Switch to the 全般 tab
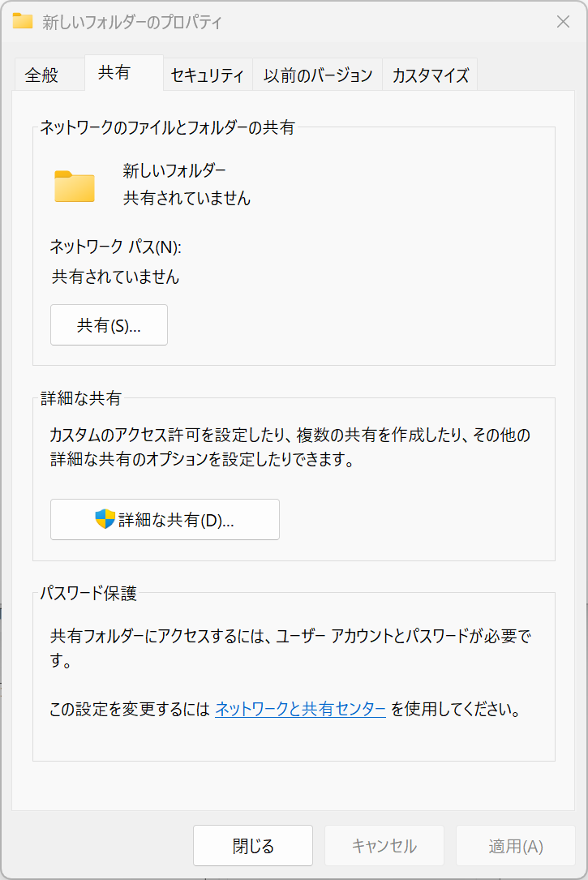The image size is (588, 880). 42,75
